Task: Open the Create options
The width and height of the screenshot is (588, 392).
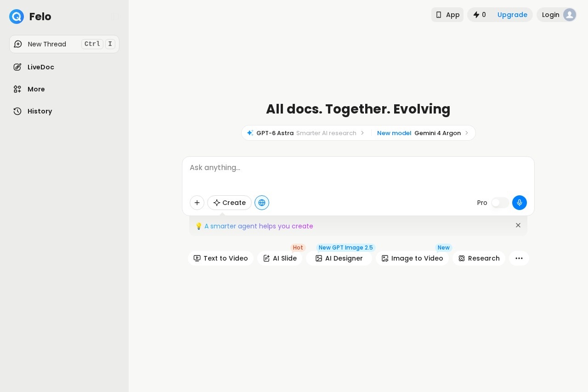Action: (x=229, y=203)
